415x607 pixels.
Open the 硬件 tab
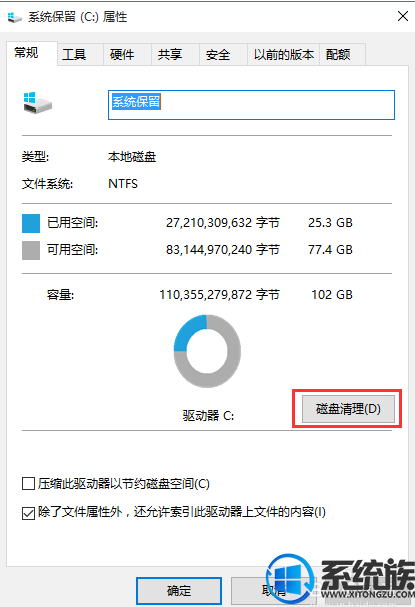[x=122, y=55]
